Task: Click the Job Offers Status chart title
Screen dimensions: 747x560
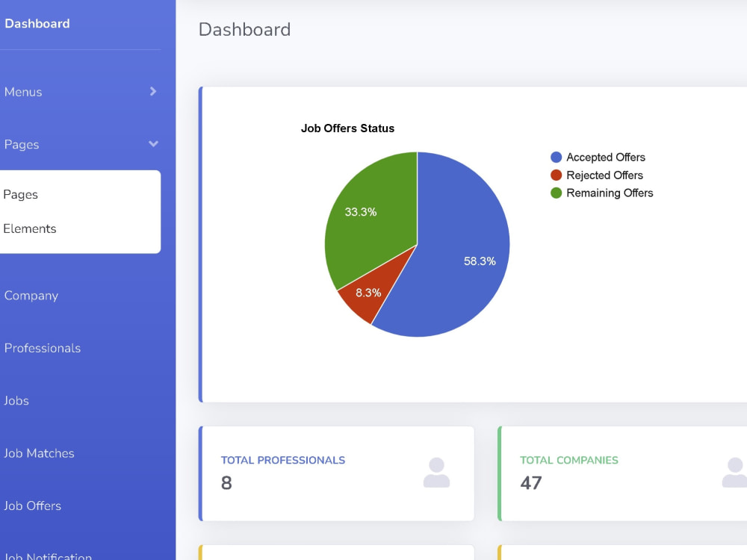Action: [x=348, y=128]
